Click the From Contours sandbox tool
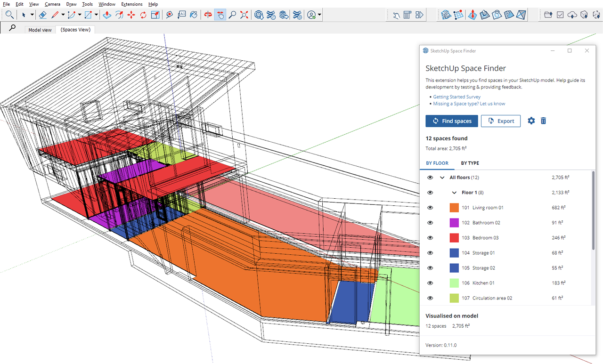Screen dimensions: 603x364 (446, 15)
